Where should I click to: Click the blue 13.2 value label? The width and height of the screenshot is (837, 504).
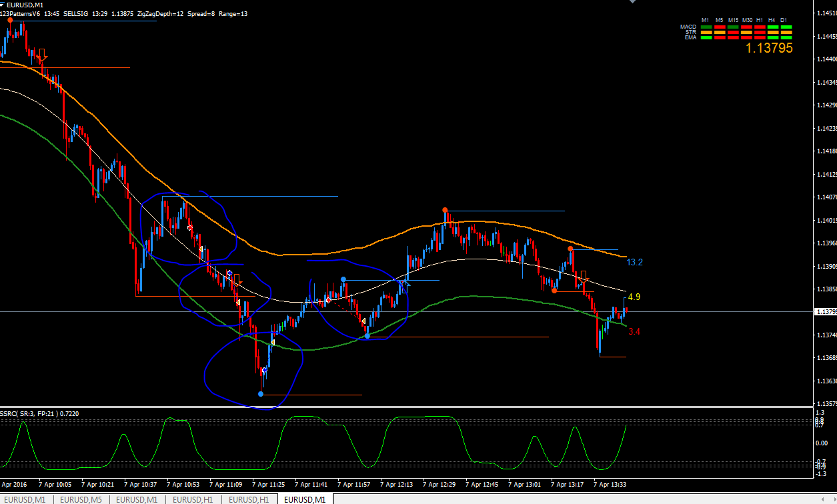(634, 263)
